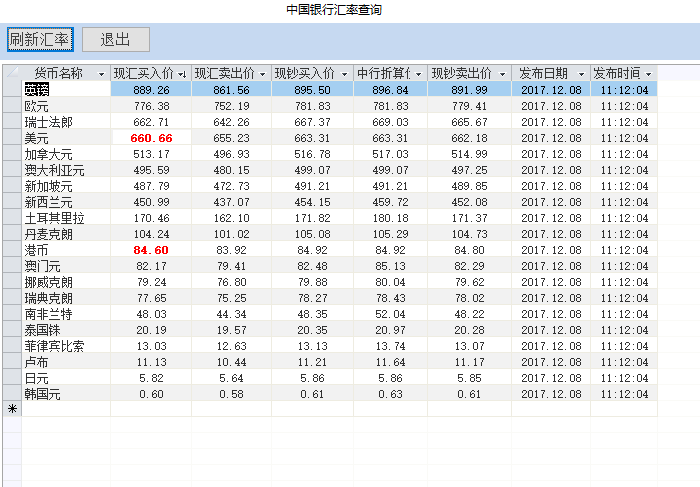Select the 澳门元 currency name cell
This screenshot has height=487, width=700.
tap(66, 266)
